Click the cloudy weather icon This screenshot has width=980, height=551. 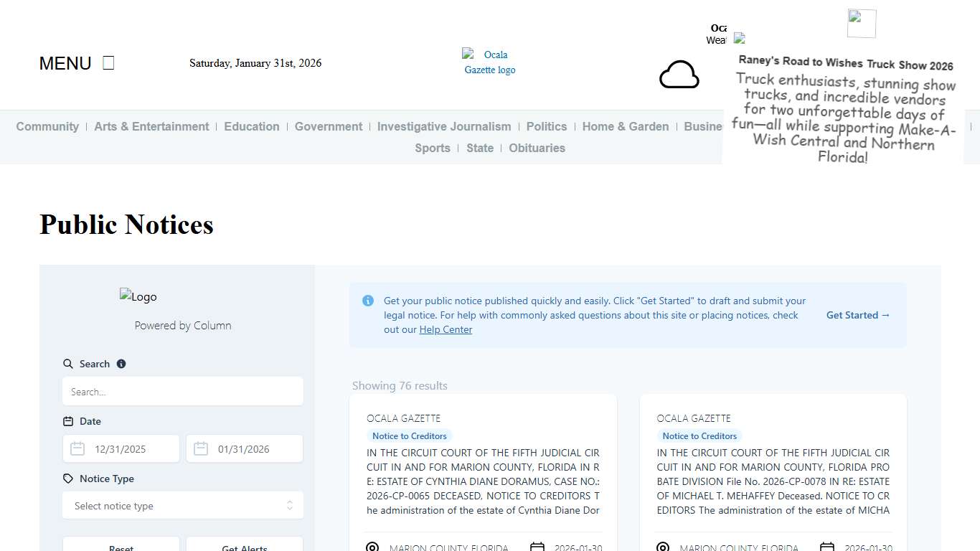(679, 75)
